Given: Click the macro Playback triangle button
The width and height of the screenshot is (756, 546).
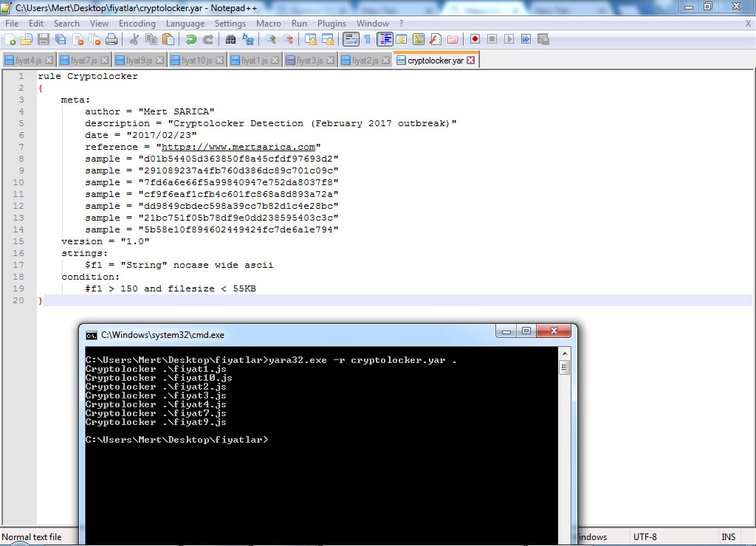Looking at the screenshot, I should pos(509,40).
